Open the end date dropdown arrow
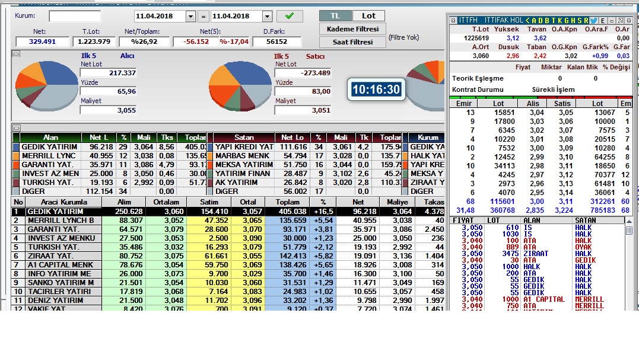This screenshot has height=364, width=639. click(268, 16)
